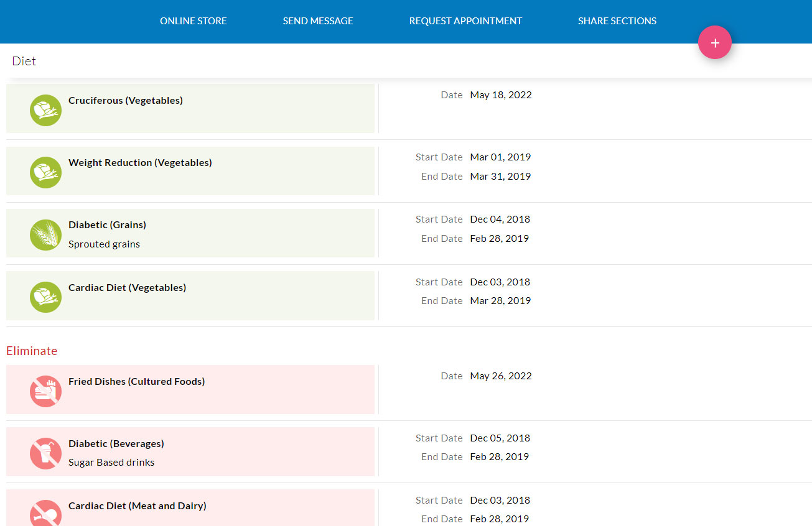Select the Diabetic (Grains) title
Viewport: 812px width, 526px height.
(107, 225)
